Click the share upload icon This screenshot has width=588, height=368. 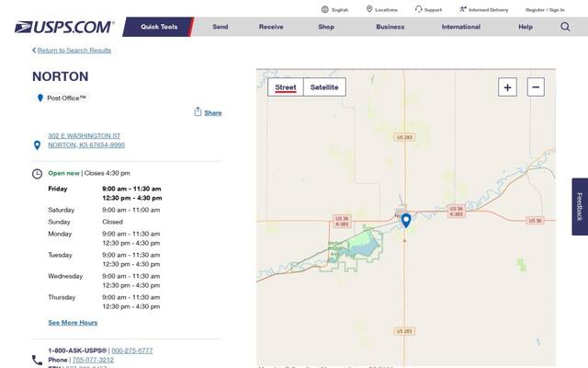[x=198, y=111]
